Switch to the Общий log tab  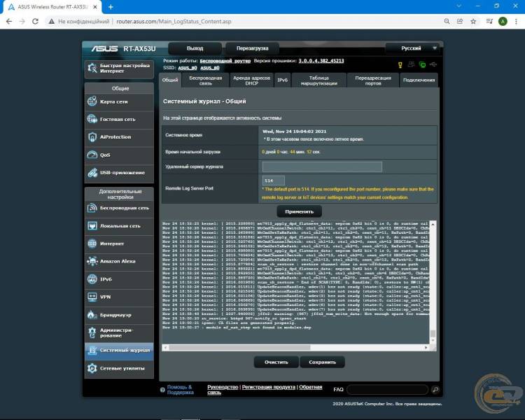[170, 80]
